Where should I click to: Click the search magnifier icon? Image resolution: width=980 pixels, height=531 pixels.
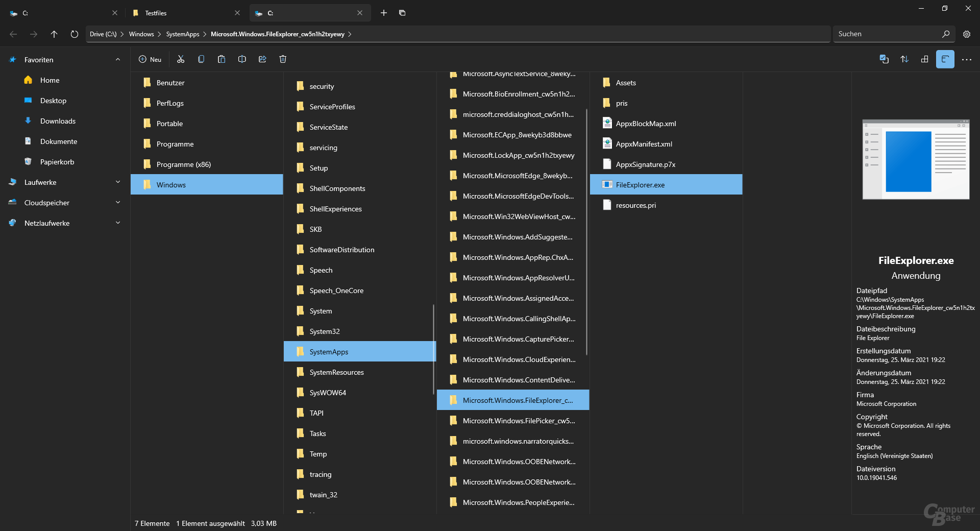click(946, 34)
